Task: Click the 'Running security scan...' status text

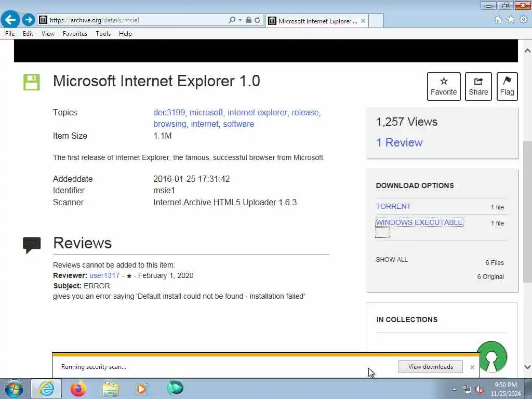Action: tap(94, 367)
